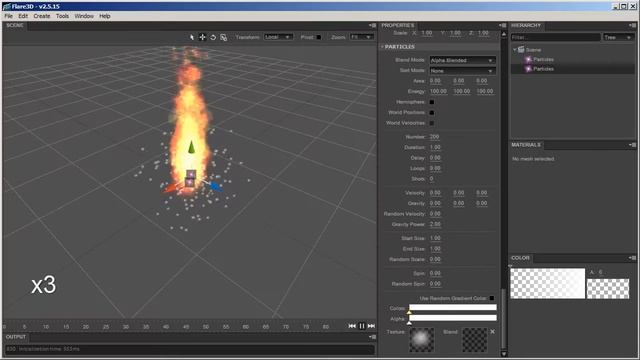
Task: Enable the World Positions checkbox
Action: 432,113
